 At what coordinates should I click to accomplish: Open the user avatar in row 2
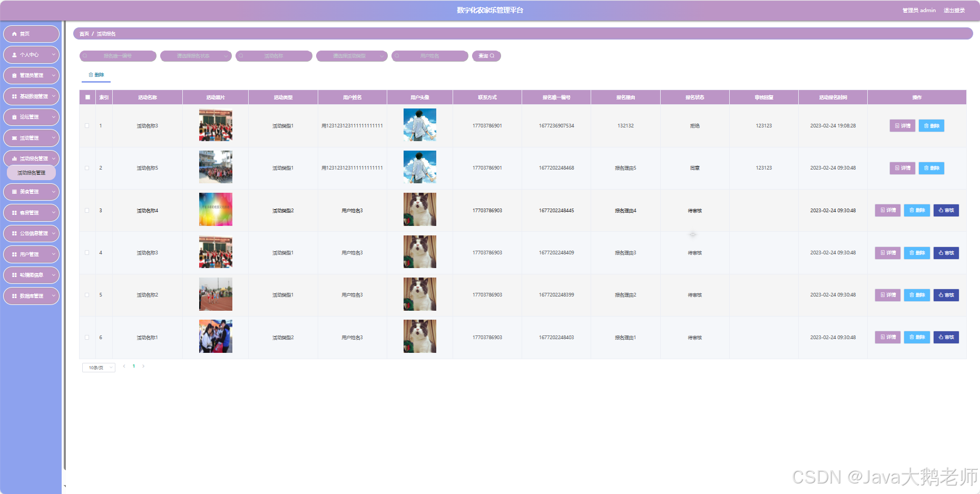pyautogui.click(x=420, y=167)
